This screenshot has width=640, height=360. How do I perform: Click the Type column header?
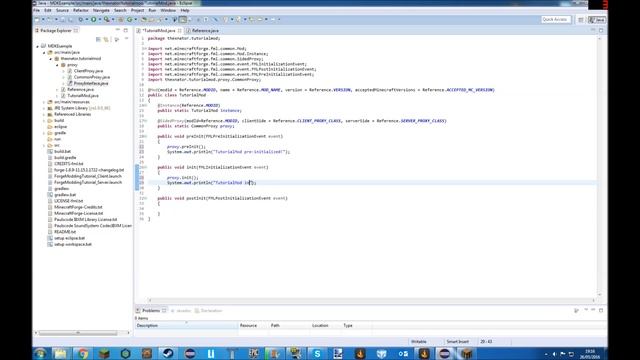point(356,326)
